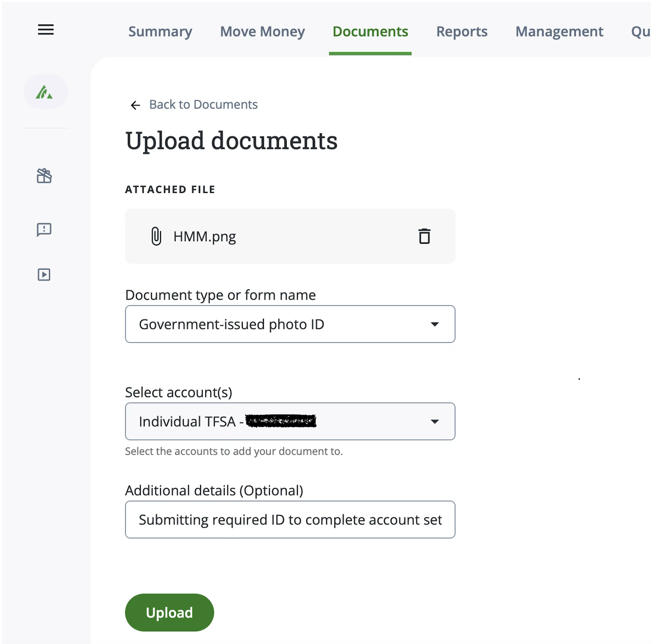653x644 pixels.
Task: Click the Individual TFSA dropdown arrow
Action: click(x=434, y=422)
